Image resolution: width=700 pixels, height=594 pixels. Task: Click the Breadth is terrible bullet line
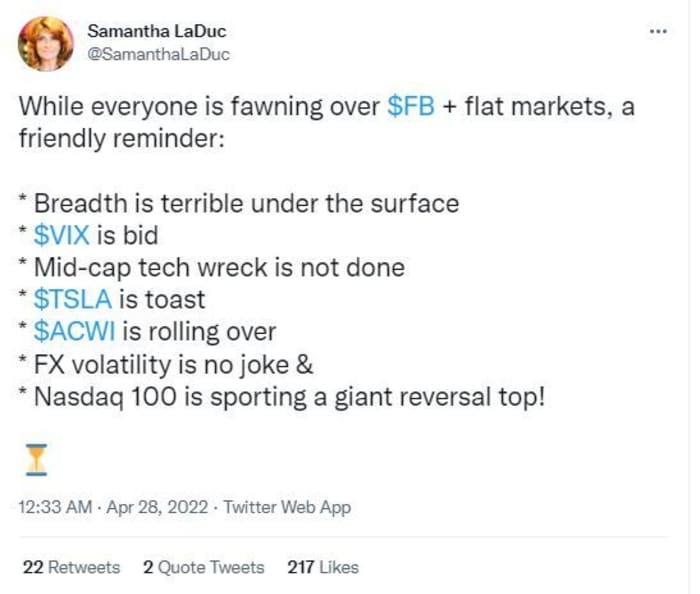239,204
